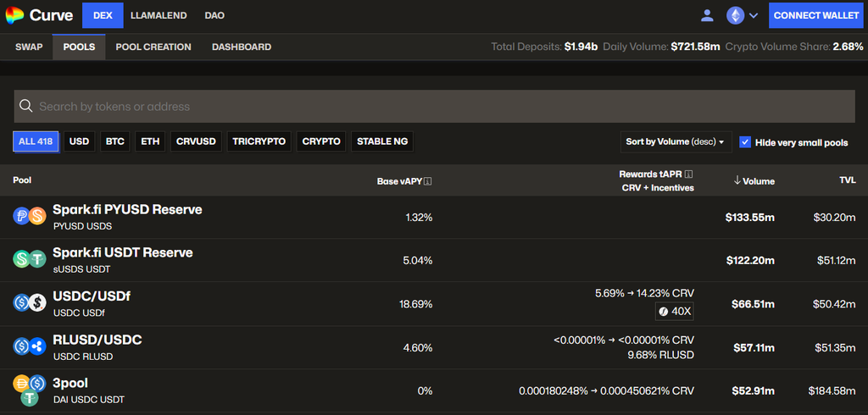Open the USDC/USDf pool

[x=92, y=296]
